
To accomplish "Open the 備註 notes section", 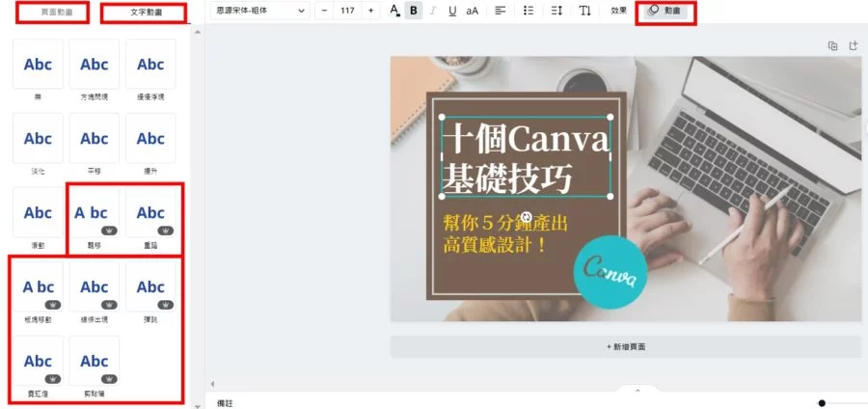I will pyautogui.click(x=225, y=403).
